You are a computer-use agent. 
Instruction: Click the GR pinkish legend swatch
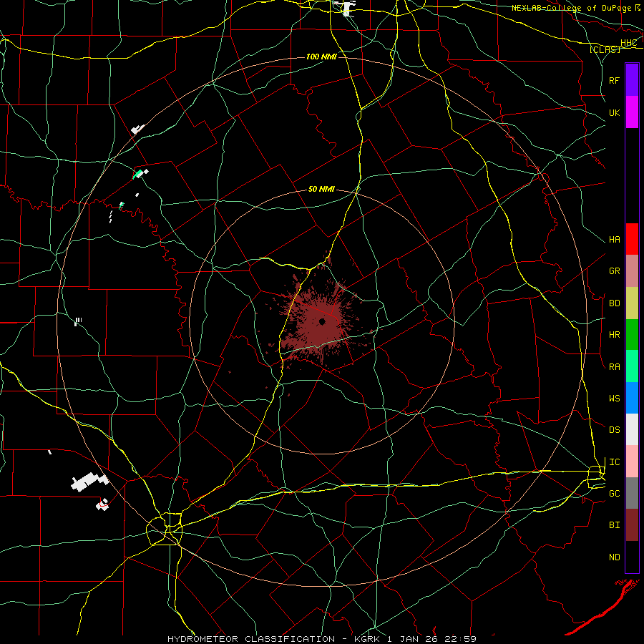click(x=632, y=271)
